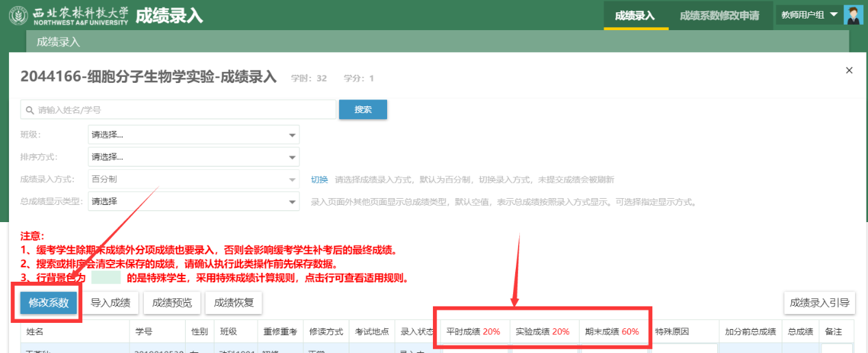Click the teacher avatar icon

click(853, 15)
